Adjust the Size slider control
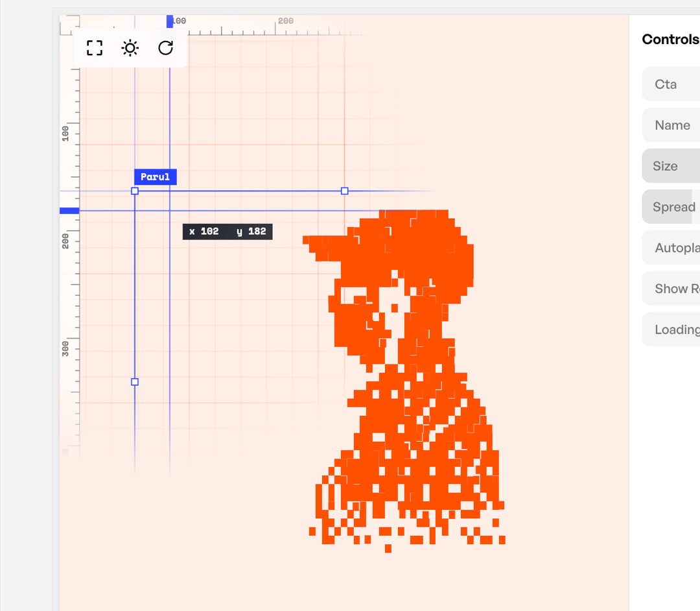 click(x=671, y=165)
